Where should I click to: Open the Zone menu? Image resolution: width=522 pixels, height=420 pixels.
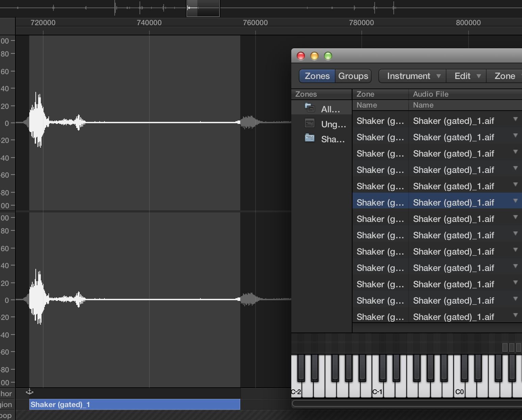(x=505, y=76)
